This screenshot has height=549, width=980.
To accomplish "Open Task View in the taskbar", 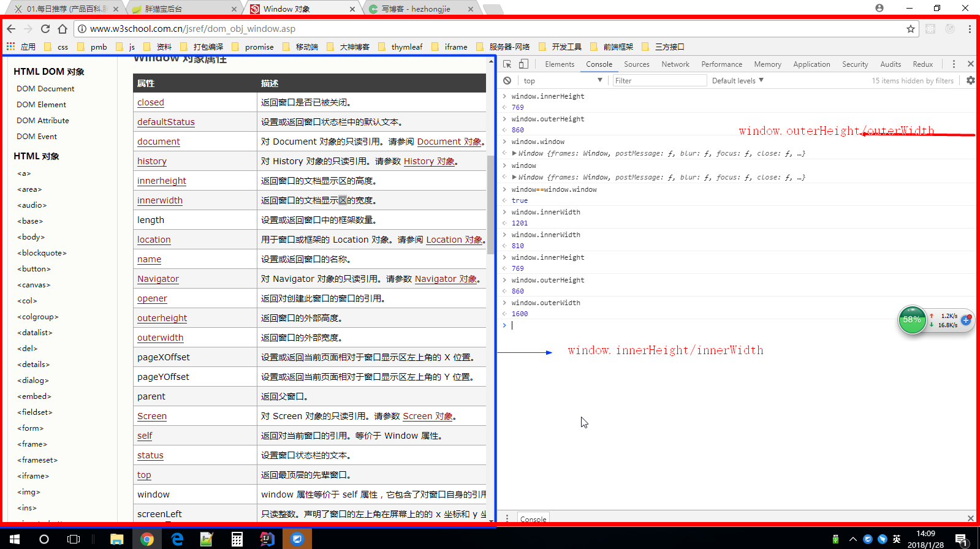I will tap(74, 539).
